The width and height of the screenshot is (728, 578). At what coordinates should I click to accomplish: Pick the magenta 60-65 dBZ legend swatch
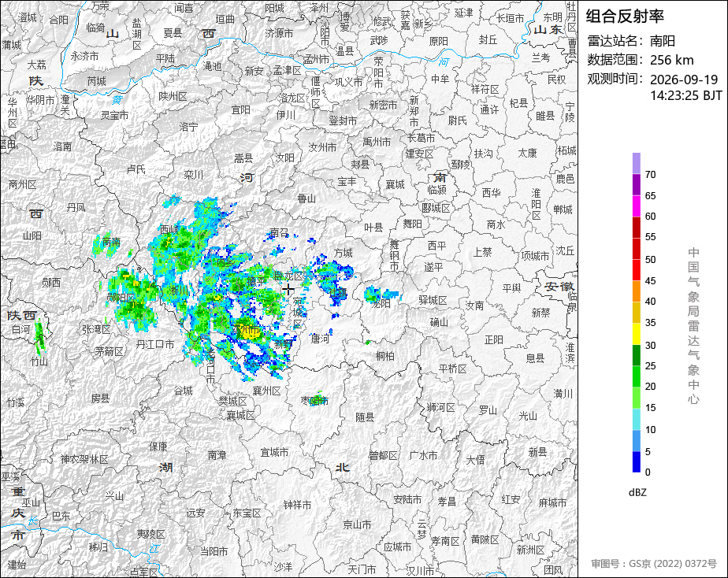click(x=636, y=206)
